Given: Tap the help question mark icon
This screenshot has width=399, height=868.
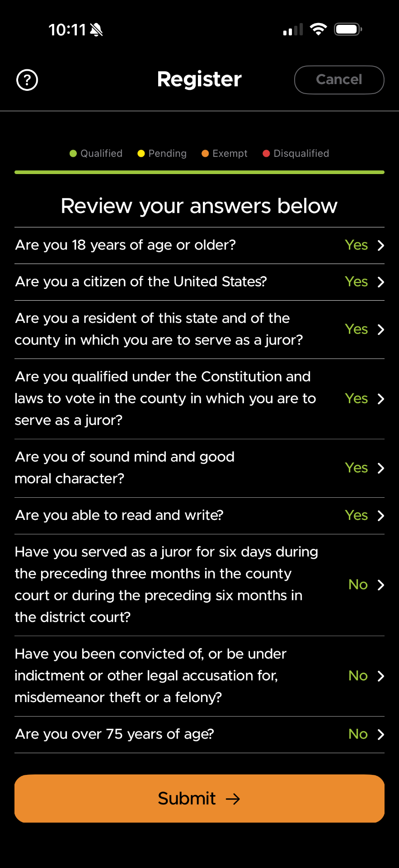Looking at the screenshot, I should [x=27, y=80].
